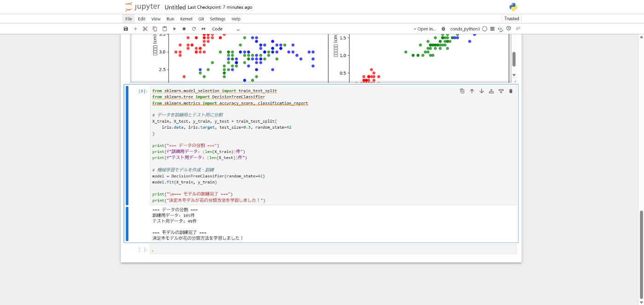This screenshot has width=644, height=305.
Task: Restart kernel and run all cells
Action: point(203,29)
